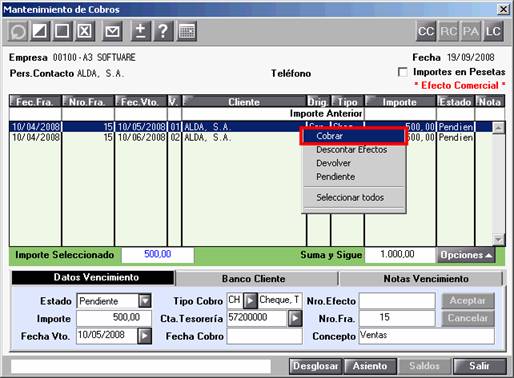
Task: Click the Nro.Fra. column header
Action: (x=88, y=101)
